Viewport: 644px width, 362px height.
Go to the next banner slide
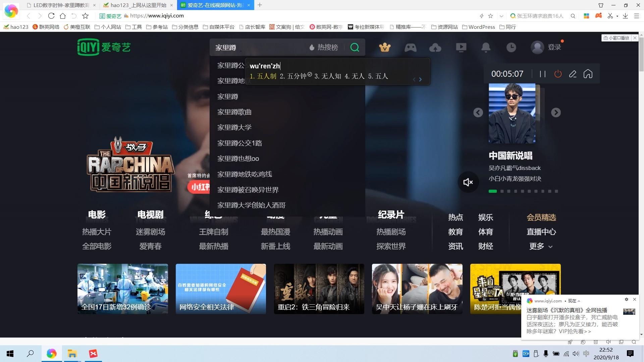[x=556, y=113]
